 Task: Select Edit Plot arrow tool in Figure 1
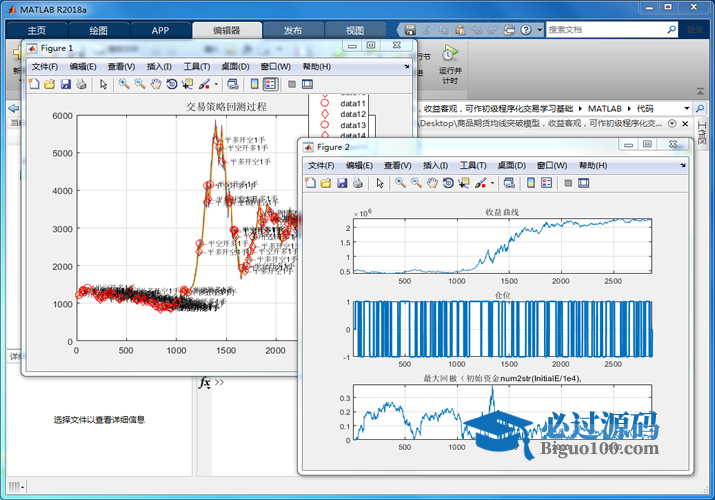tap(104, 84)
